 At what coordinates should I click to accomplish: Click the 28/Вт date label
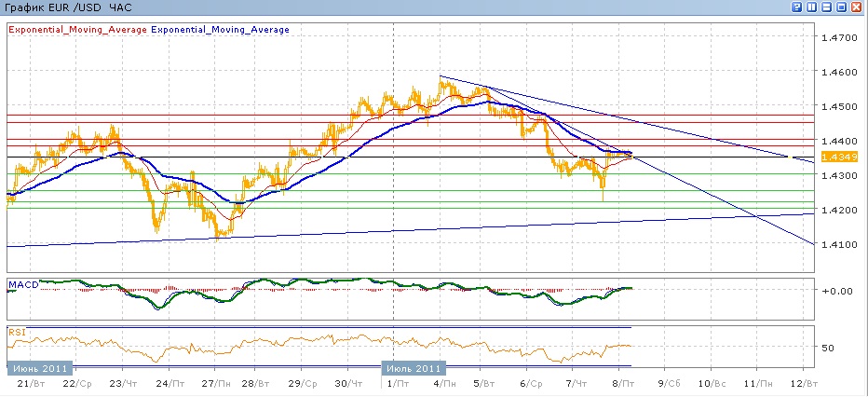pyautogui.click(x=256, y=384)
